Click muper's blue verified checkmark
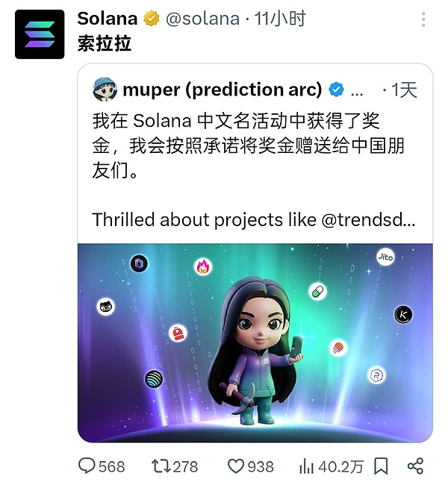The width and height of the screenshot is (448, 488). click(336, 90)
